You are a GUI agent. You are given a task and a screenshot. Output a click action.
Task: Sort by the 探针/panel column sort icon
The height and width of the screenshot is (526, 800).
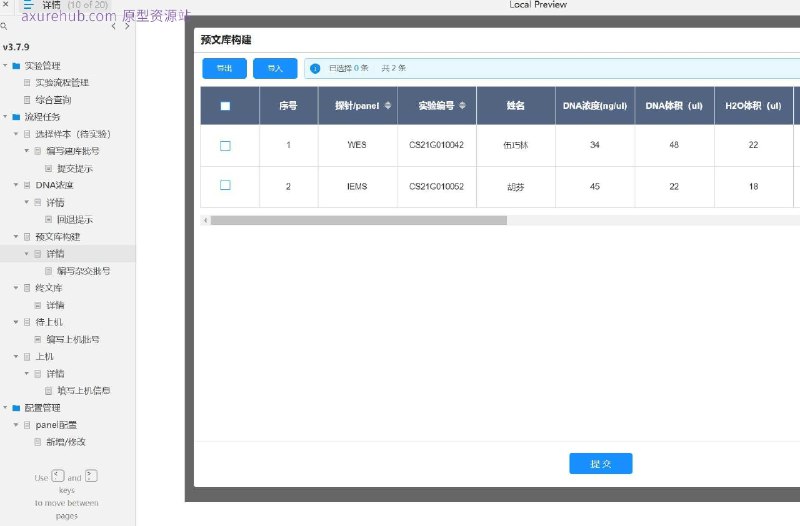click(388, 105)
